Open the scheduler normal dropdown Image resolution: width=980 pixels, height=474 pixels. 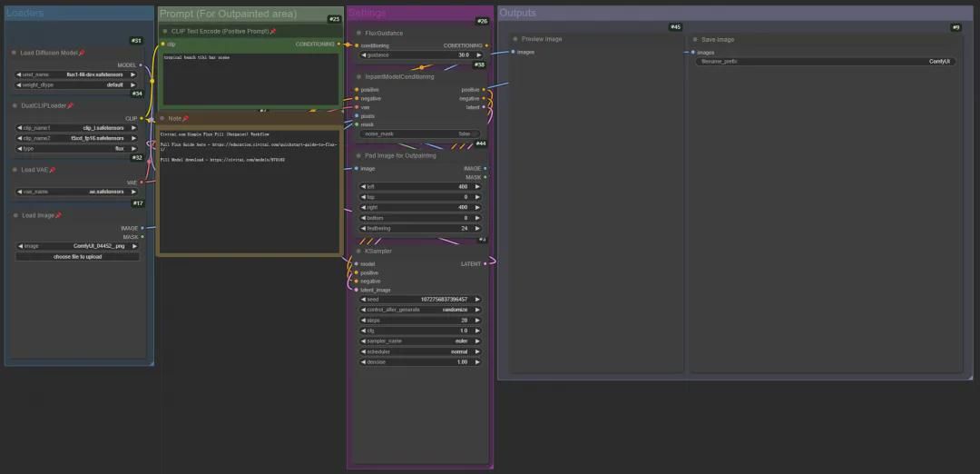coord(420,351)
